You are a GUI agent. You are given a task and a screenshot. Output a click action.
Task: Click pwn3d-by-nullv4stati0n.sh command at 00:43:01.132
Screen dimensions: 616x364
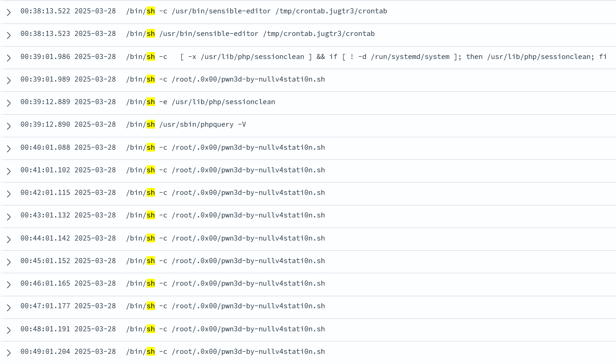(x=225, y=215)
